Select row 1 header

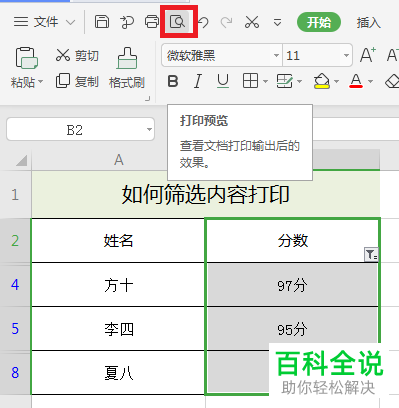click(x=15, y=194)
